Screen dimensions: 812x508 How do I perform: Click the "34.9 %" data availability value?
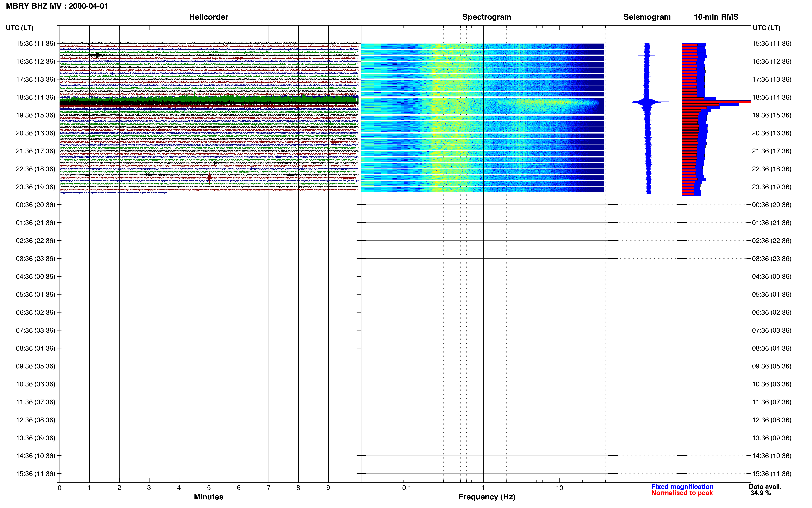[761, 493]
